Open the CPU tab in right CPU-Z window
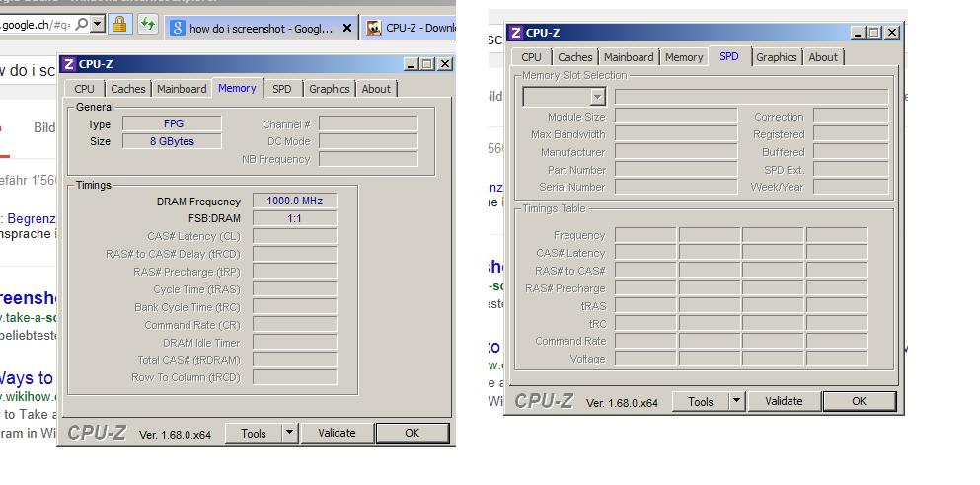Viewport: 980px width, 485px height. coord(531,57)
